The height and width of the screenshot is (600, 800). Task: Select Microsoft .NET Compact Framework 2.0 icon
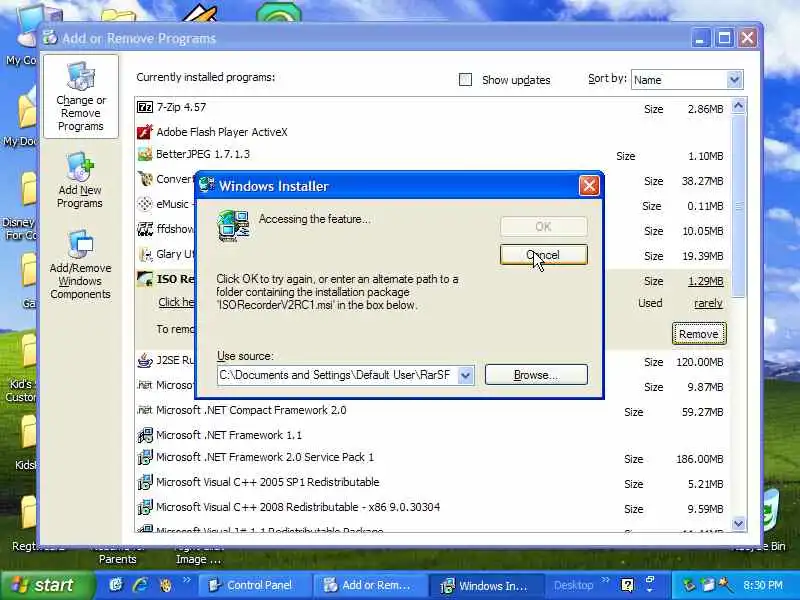[145, 410]
